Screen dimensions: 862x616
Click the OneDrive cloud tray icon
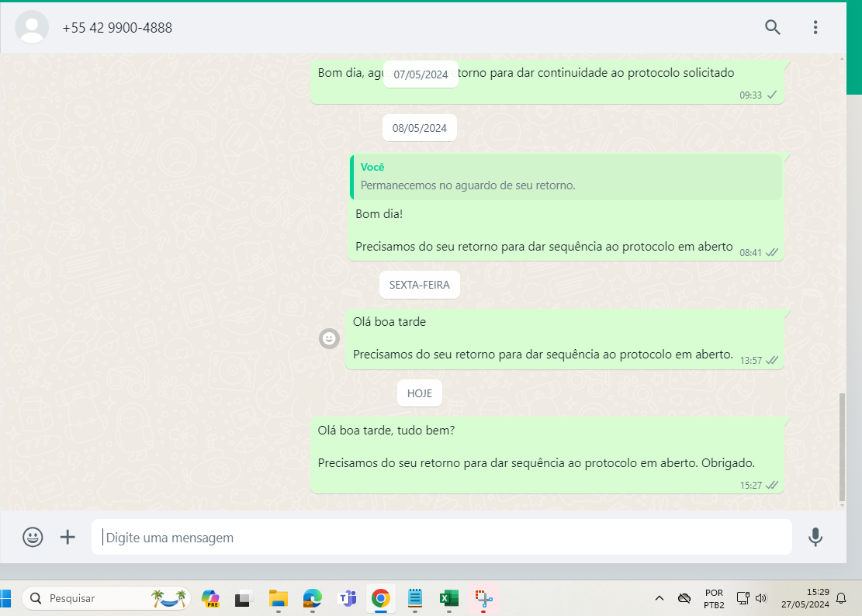point(684,598)
